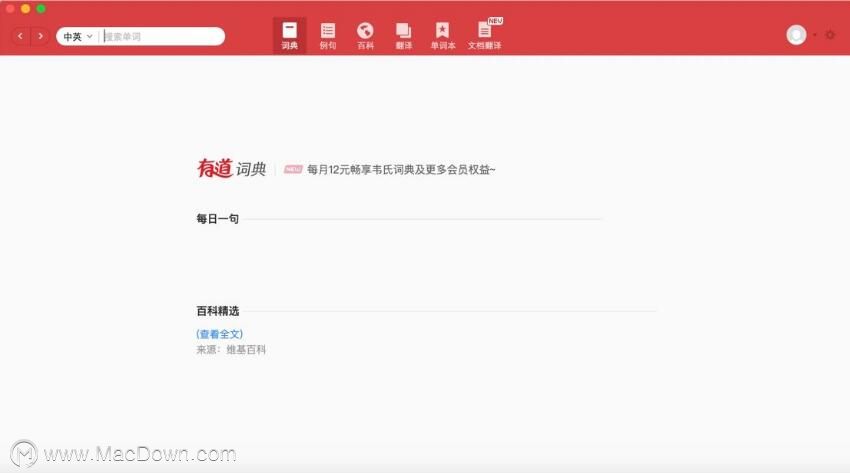Go forward with the right arrow button

pos(40,36)
